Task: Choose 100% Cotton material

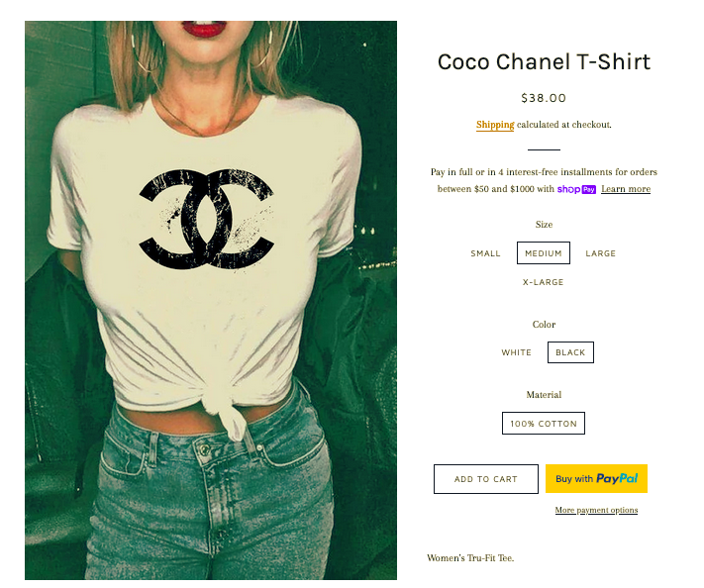Action: coord(544,424)
